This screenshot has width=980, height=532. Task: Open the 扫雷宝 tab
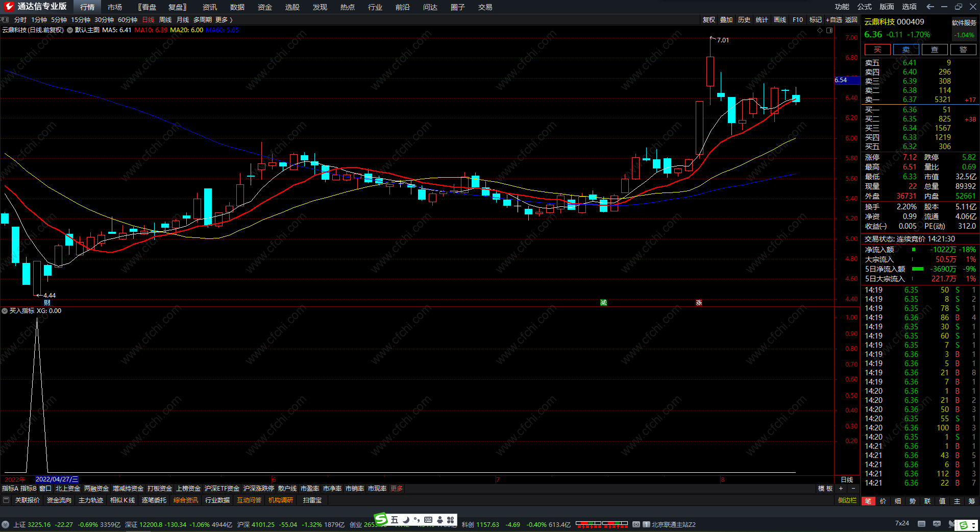click(x=312, y=500)
